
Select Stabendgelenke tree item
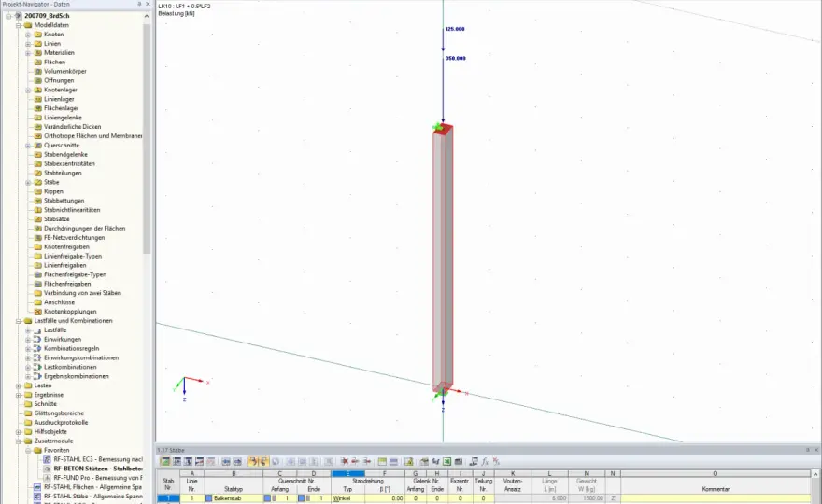click(x=65, y=155)
